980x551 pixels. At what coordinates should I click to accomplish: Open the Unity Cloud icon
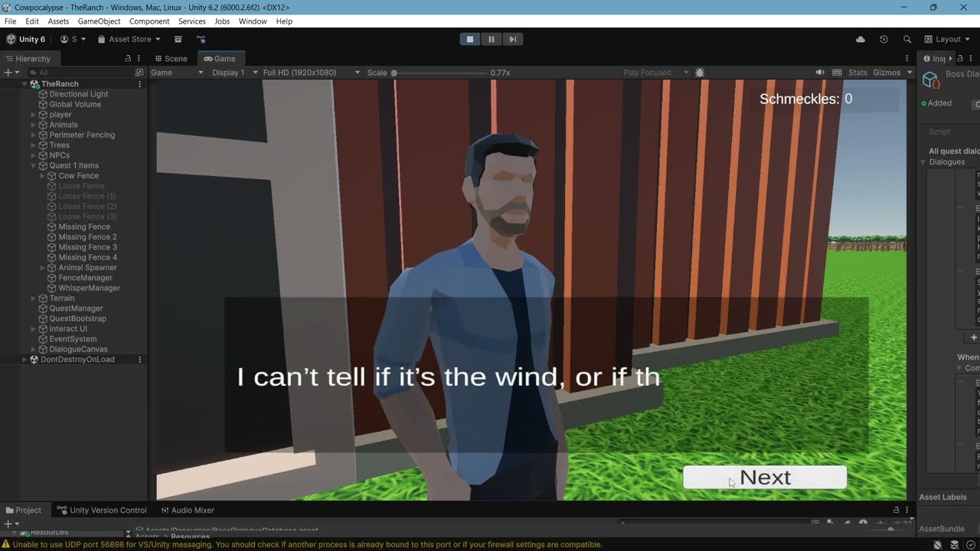click(860, 39)
